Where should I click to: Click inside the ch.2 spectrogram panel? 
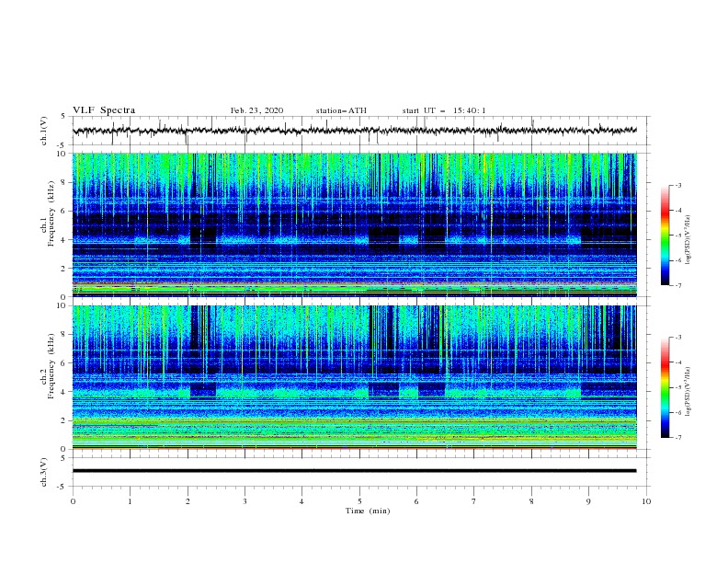(x=354, y=377)
